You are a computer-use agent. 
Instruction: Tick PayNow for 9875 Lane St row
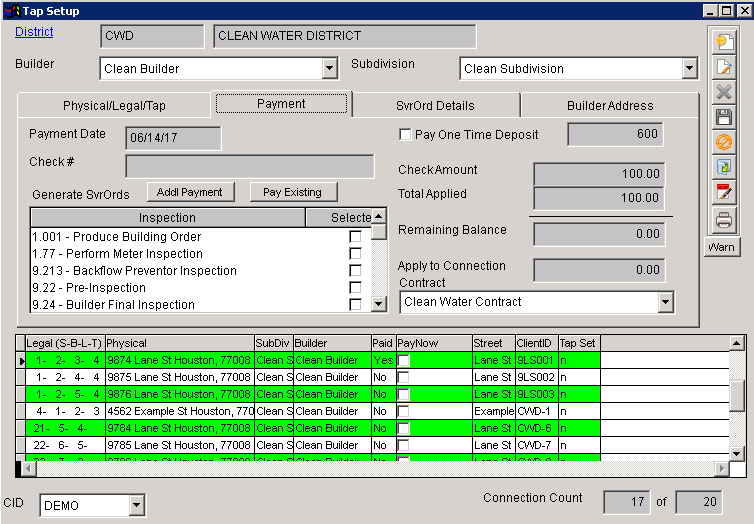coord(404,377)
